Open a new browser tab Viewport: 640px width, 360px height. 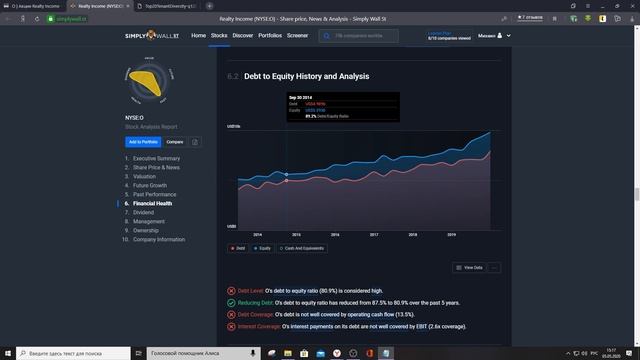209,6
